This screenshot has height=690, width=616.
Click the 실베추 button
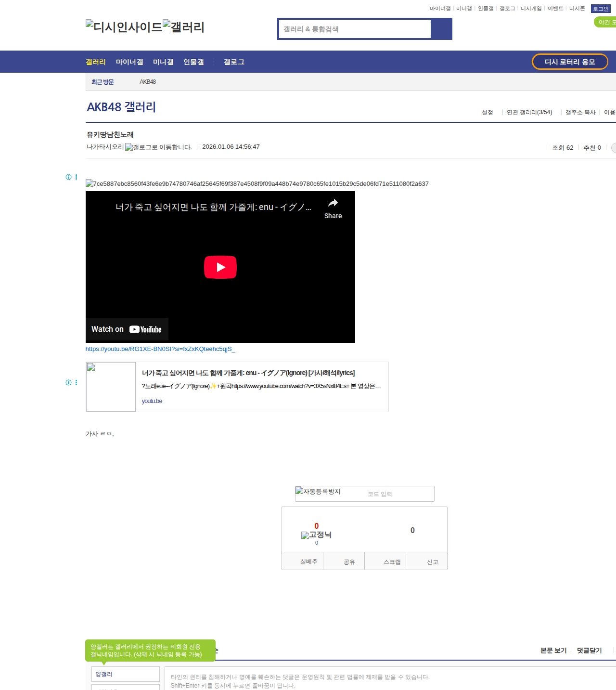point(308,561)
